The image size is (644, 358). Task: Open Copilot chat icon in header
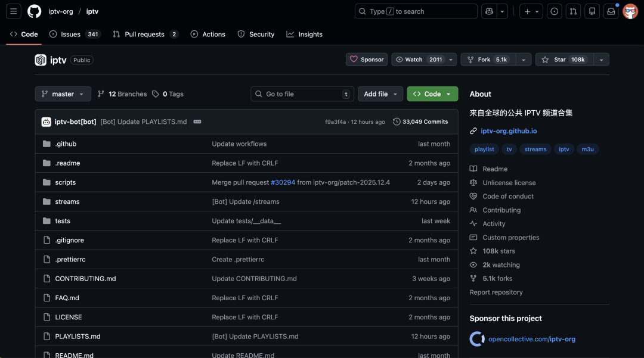coord(489,11)
